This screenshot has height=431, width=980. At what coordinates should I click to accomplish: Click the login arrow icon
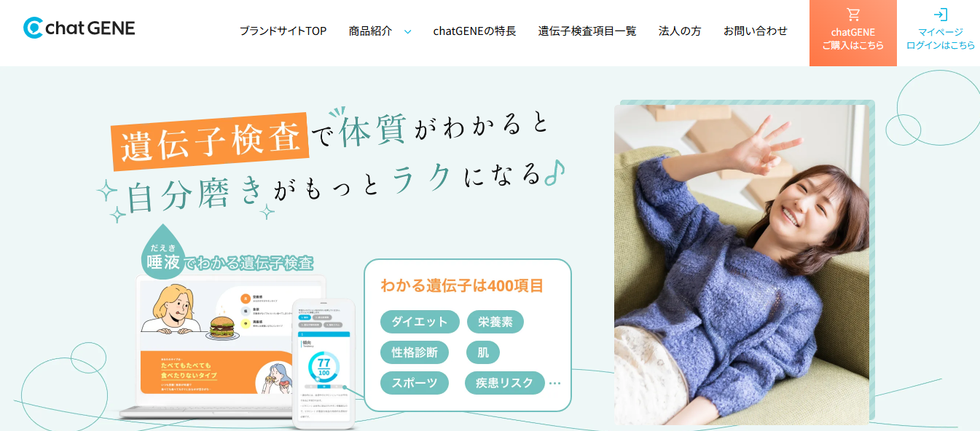(x=941, y=15)
